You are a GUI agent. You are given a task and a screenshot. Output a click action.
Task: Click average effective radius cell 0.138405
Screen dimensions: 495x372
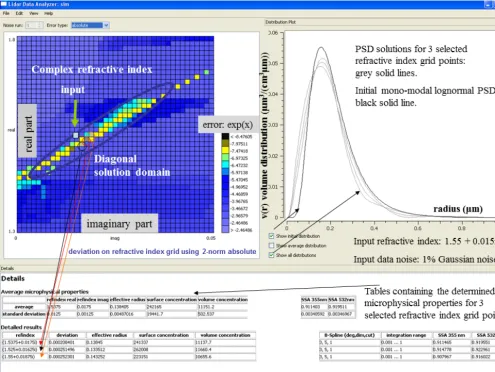[x=128, y=307]
